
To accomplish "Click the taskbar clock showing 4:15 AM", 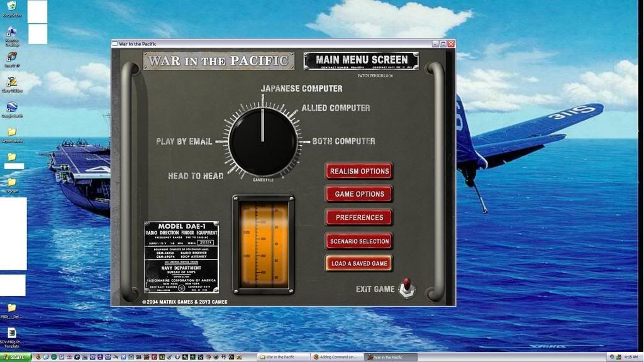I will tap(630, 357).
